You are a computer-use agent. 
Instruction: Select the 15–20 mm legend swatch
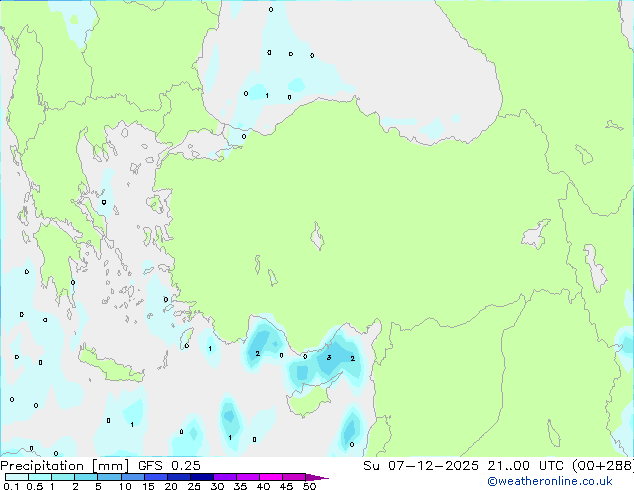click(x=155, y=477)
